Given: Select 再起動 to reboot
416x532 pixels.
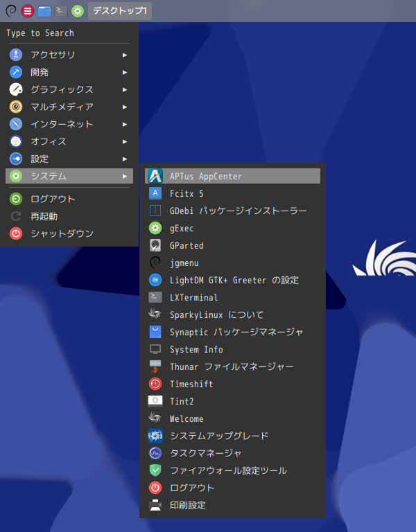Looking at the screenshot, I should click(x=69, y=216).
